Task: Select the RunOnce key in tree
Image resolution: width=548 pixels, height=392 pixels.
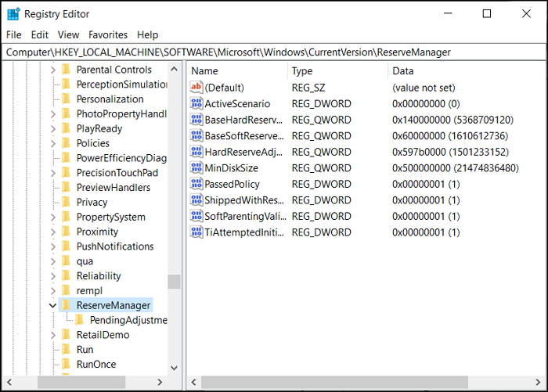Action: tap(96, 365)
